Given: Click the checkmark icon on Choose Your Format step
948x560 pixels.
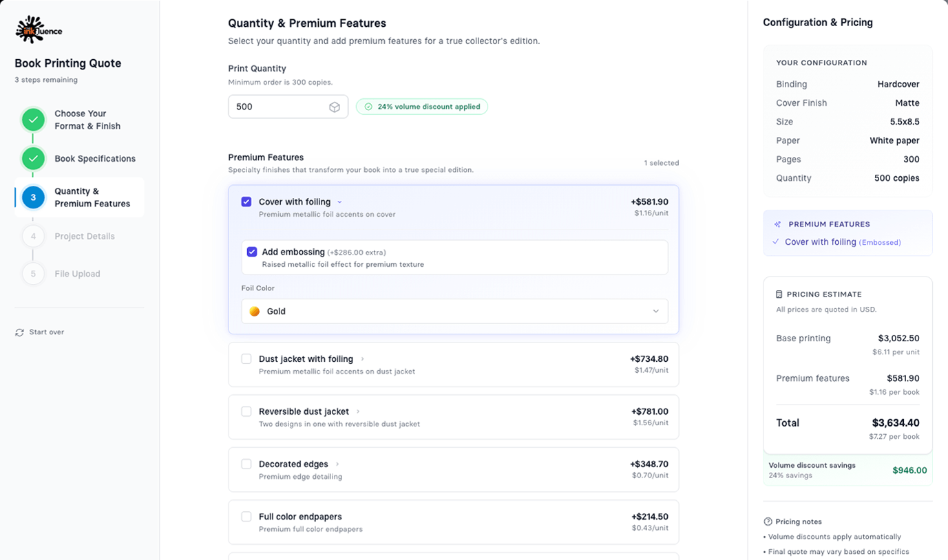Looking at the screenshot, I should [x=33, y=119].
